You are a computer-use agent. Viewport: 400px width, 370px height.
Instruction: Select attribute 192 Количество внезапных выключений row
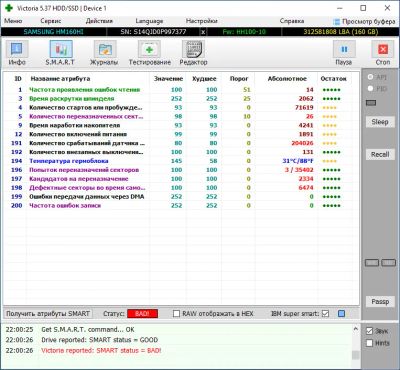coord(181,152)
